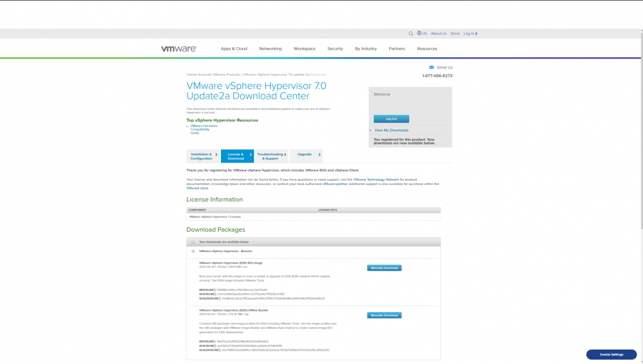Click the page title 'VMware vSphere Hypervisor 7.0 Update2a Download Center'
Viewport: 643px width, 364px height.
coord(256,91)
